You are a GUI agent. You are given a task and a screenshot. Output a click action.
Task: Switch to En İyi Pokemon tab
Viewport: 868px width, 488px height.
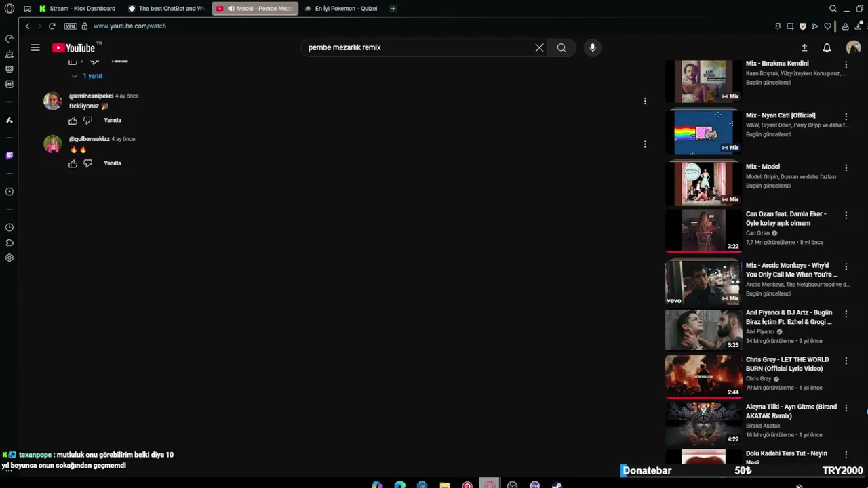(x=342, y=9)
